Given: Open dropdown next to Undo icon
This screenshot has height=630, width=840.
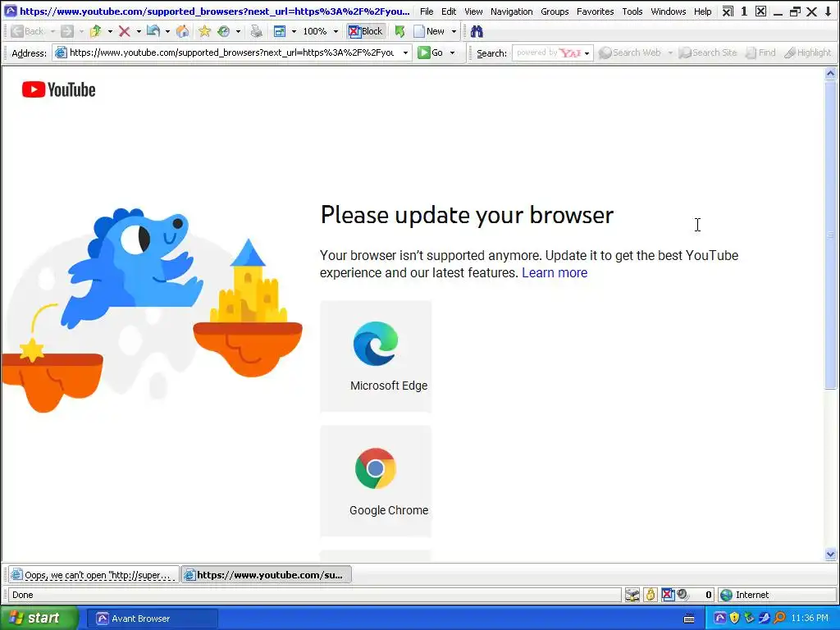Looking at the screenshot, I should coord(167,32).
